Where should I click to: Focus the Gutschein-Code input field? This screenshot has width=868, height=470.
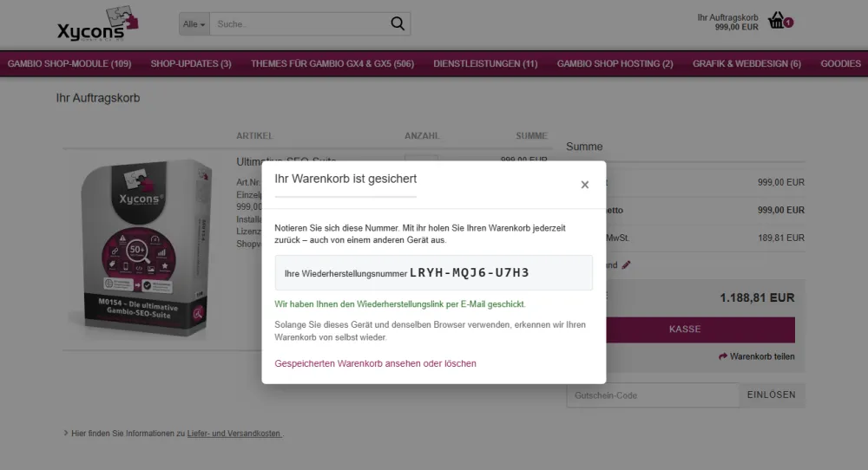[x=653, y=395]
